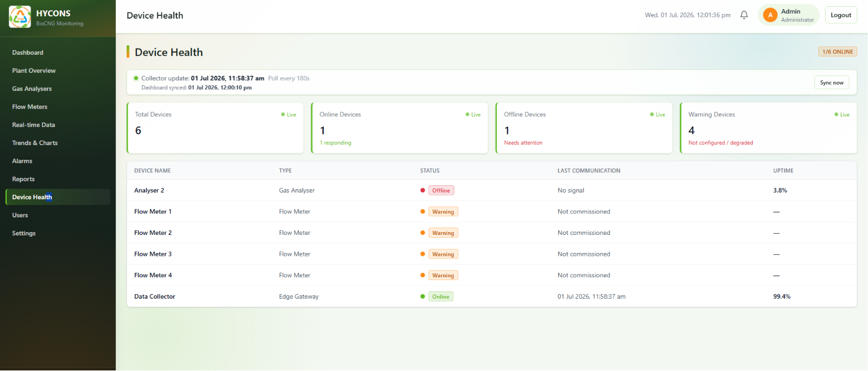Click the Gas Analyser type cell
The image size is (868, 371).
tap(297, 190)
